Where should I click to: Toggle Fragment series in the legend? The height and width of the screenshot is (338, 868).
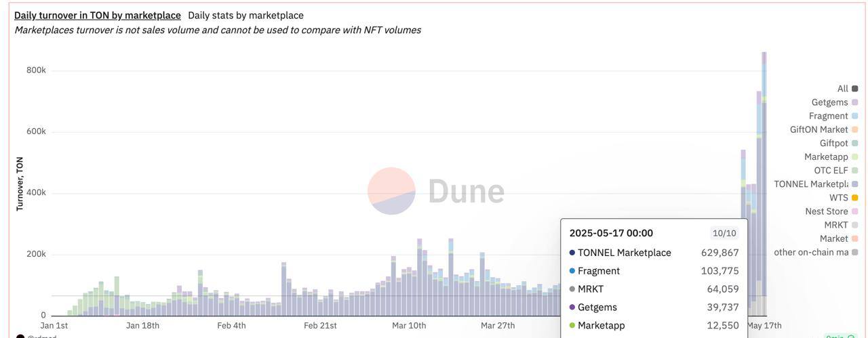point(833,116)
